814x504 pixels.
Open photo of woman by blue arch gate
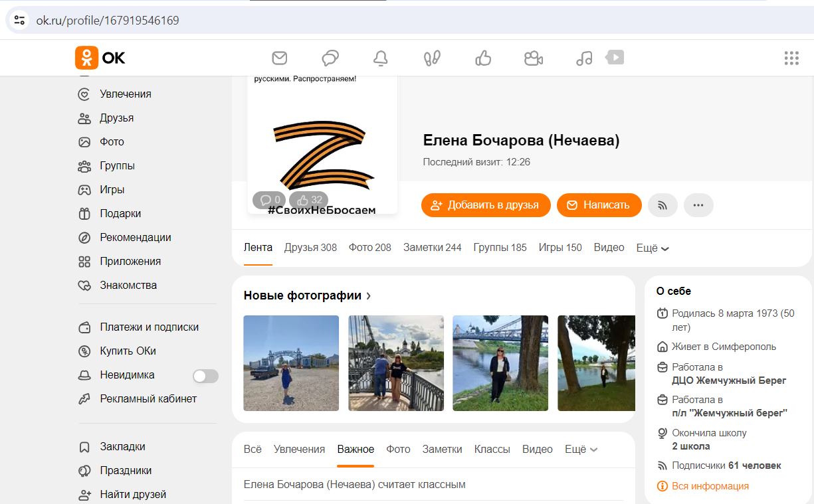291,363
